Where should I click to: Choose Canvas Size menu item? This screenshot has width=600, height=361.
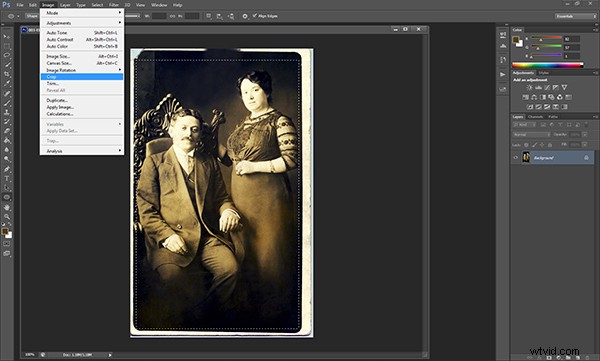[x=82, y=63]
